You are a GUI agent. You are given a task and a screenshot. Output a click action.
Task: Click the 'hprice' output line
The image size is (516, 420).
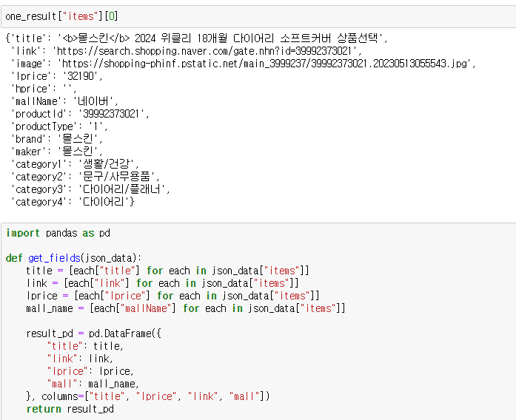pos(44,89)
